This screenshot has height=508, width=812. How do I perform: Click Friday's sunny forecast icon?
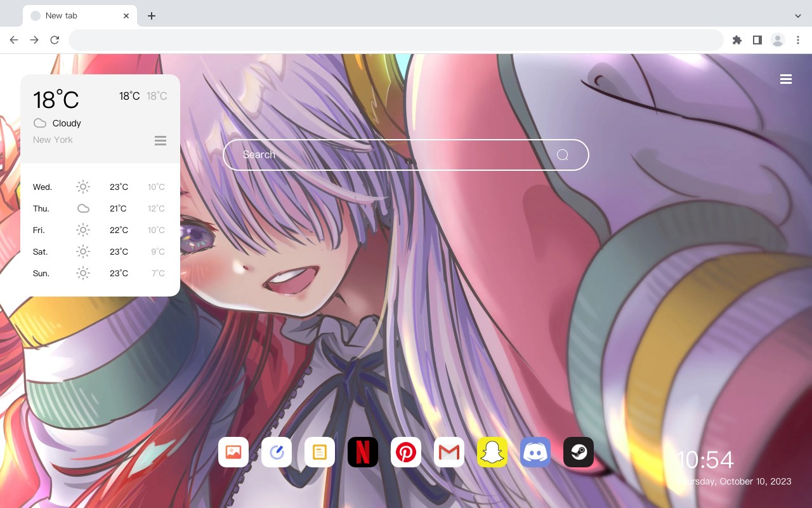coord(83,230)
